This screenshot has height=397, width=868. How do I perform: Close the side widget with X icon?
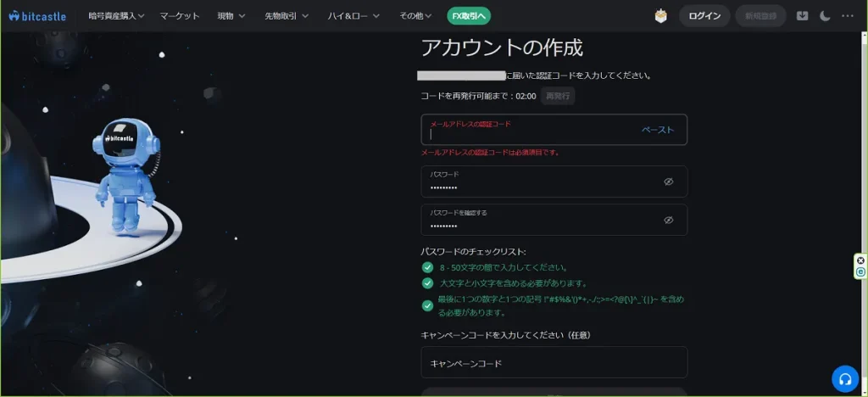860,260
